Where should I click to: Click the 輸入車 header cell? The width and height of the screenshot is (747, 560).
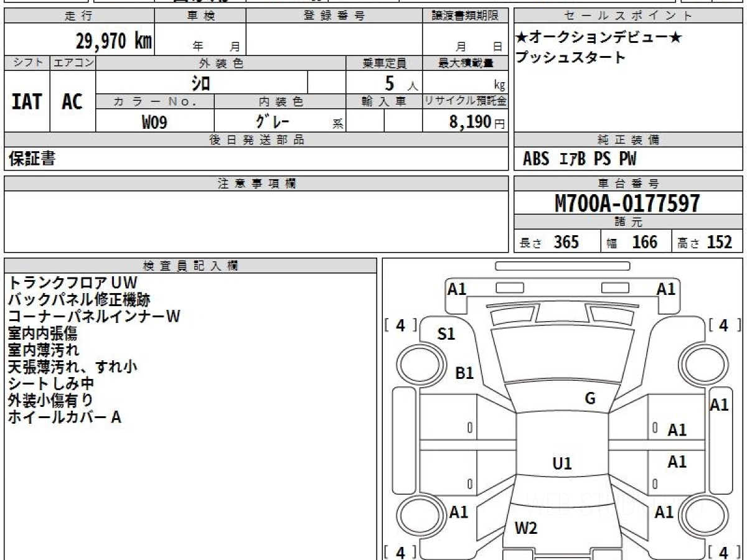coord(384,101)
